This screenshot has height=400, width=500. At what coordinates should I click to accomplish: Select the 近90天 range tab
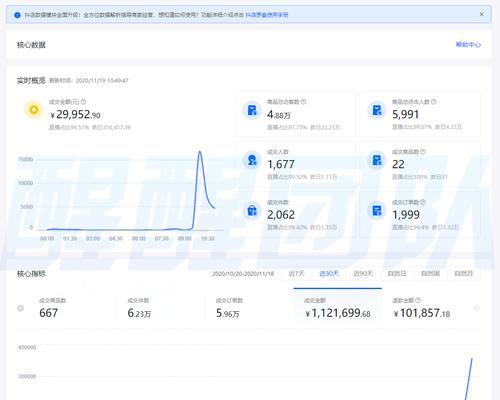click(363, 273)
